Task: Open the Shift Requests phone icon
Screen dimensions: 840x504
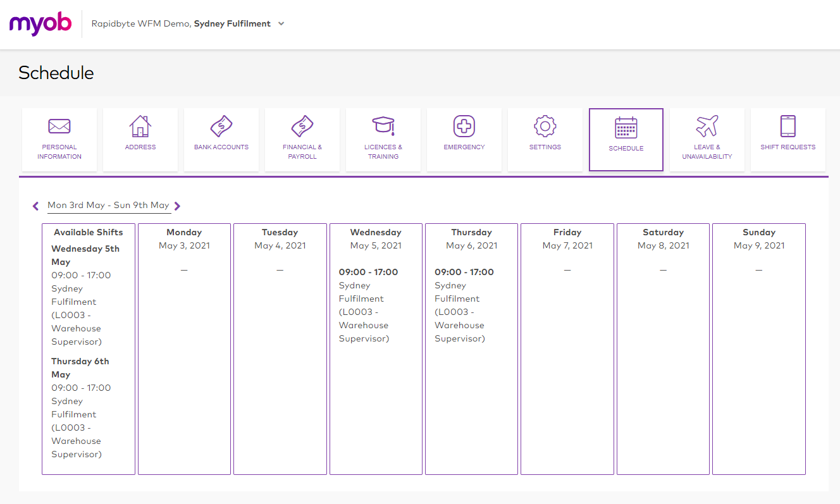Action: 787,126
